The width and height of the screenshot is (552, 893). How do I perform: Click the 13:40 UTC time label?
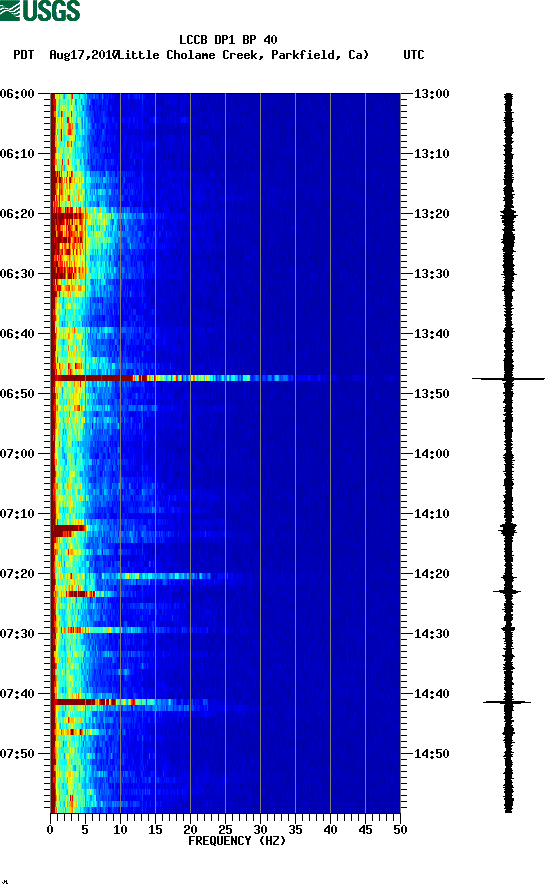click(x=431, y=334)
